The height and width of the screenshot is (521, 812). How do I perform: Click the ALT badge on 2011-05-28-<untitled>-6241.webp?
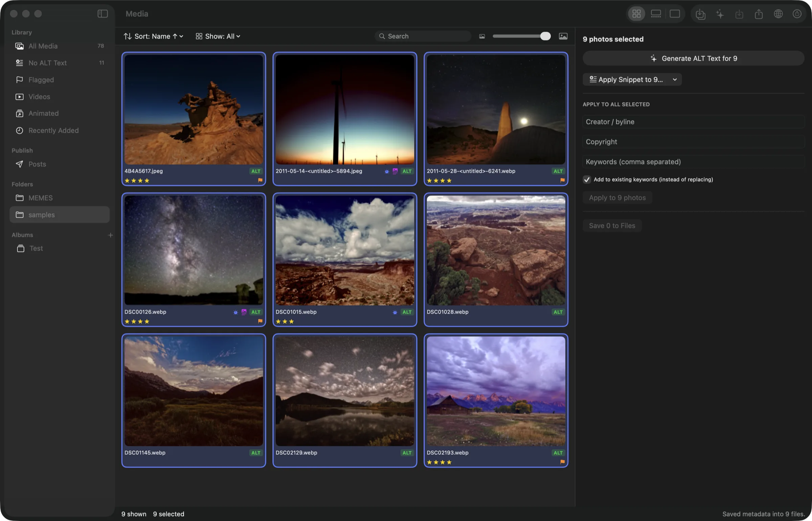click(x=558, y=171)
